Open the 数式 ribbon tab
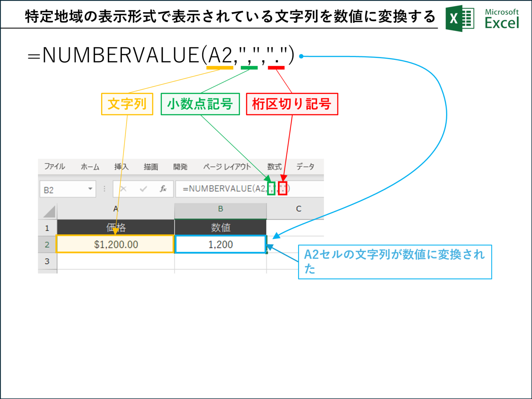Screen dimensions: 532x399 (x=274, y=167)
